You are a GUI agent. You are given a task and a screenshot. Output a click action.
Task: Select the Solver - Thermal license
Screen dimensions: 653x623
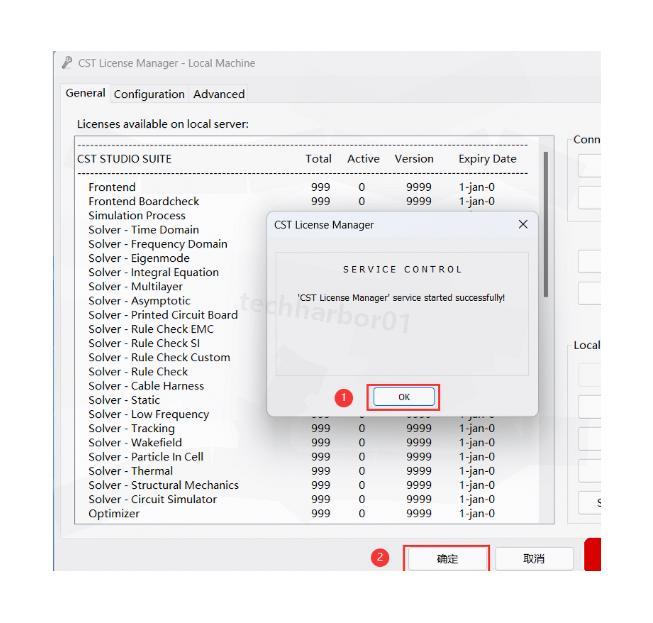(x=130, y=471)
